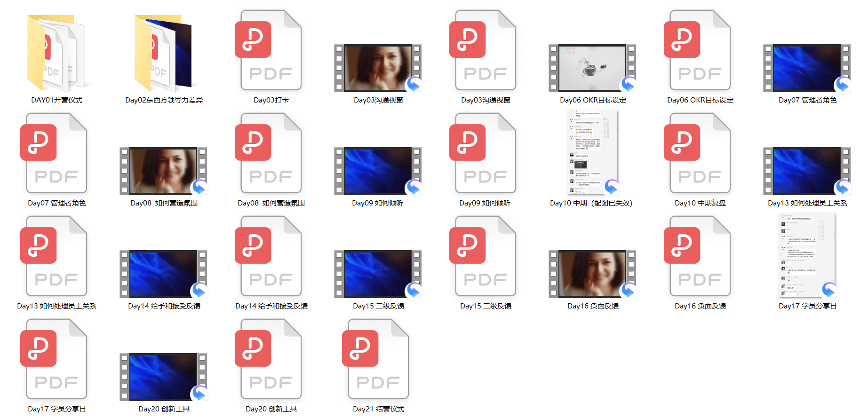Select the Day10 中期复盘 PDF file
The height and width of the screenshot is (418, 868).
coord(700,154)
